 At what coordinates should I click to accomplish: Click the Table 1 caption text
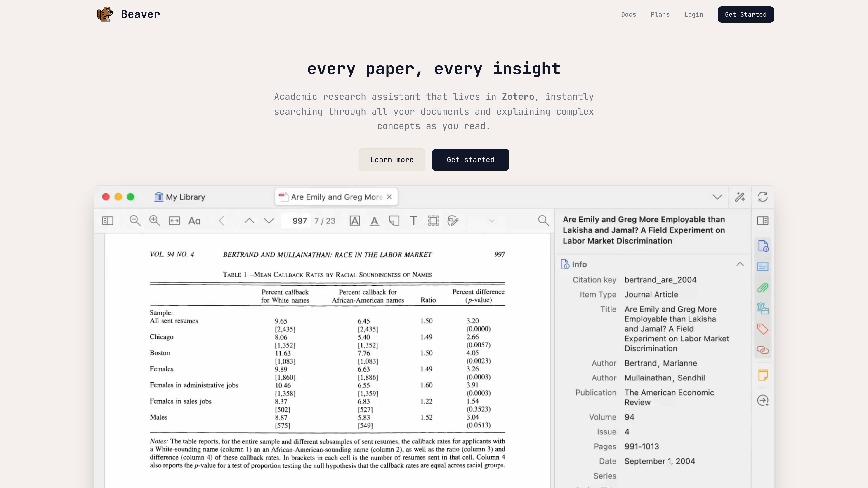click(x=327, y=274)
